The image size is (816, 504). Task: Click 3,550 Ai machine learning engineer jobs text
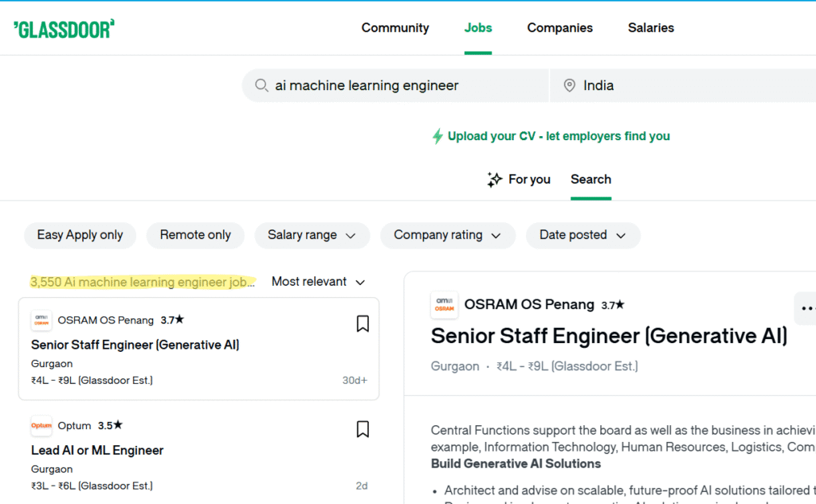click(x=143, y=282)
